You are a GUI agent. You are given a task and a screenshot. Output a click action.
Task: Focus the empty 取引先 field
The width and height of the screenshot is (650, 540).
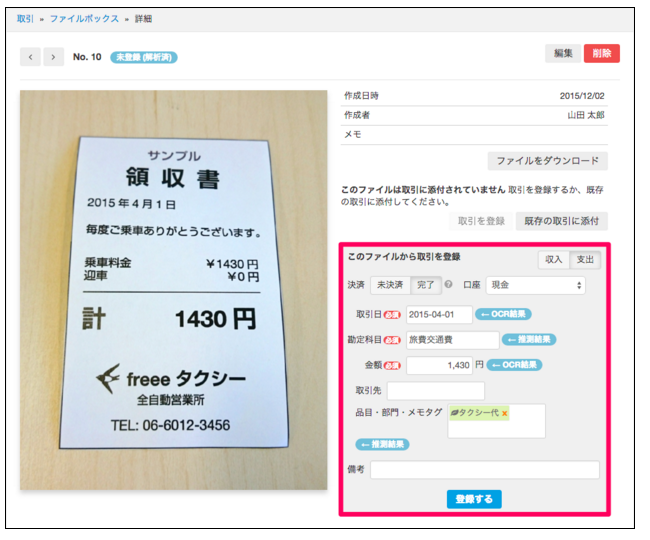pos(436,391)
